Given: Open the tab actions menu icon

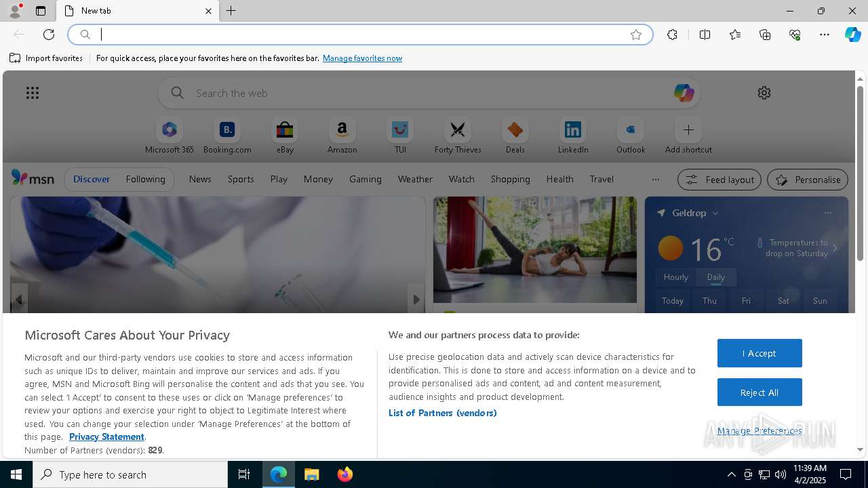Looking at the screenshot, I should pos(41,11).
